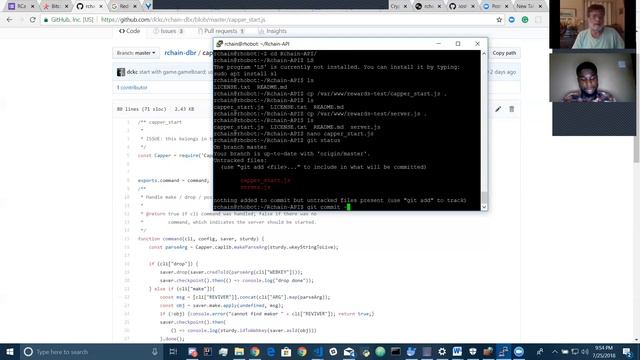Open the dckc author profile link
Image resolution: width=640 pixels, height=360 pixels.
point(131,72)
